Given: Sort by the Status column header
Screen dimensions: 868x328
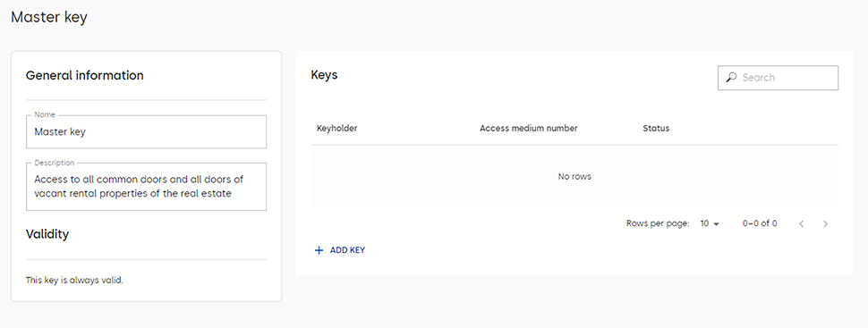Looking at the screenshot, I should [x=656, y=129].
